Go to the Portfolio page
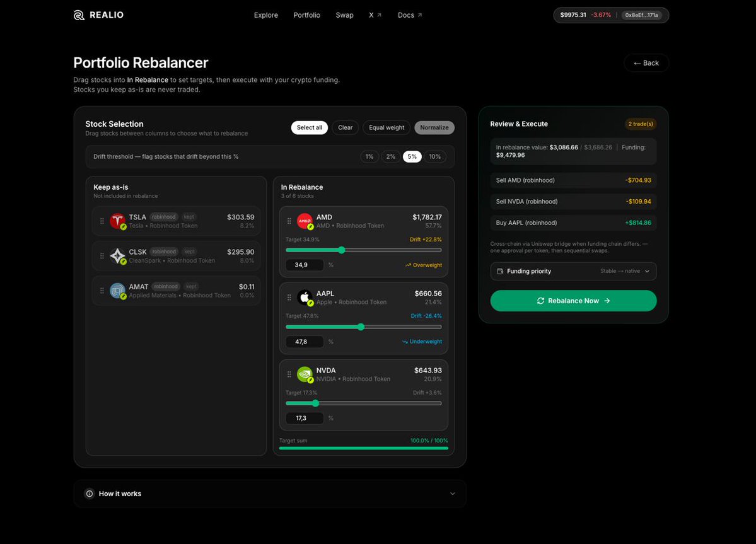 (306, 15)
